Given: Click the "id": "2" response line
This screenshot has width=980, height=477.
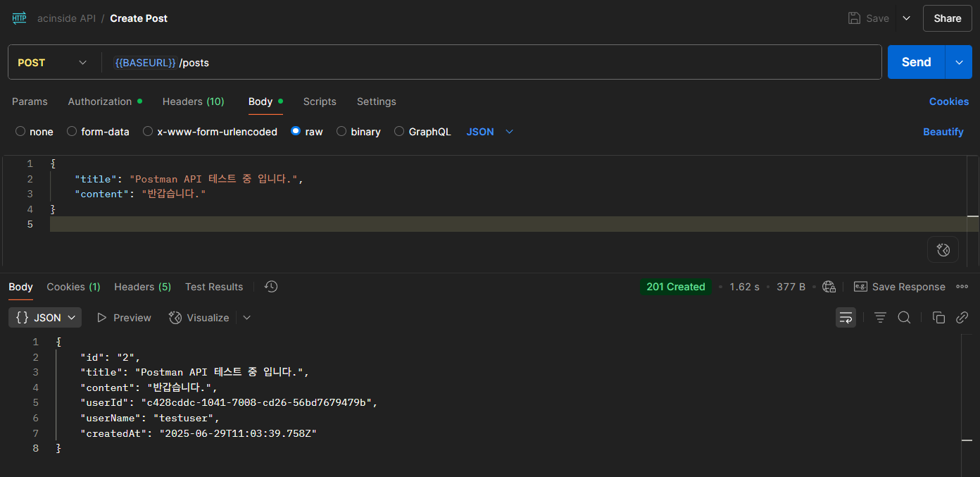Looking at the screenshot, I should [x=111, y=357].
